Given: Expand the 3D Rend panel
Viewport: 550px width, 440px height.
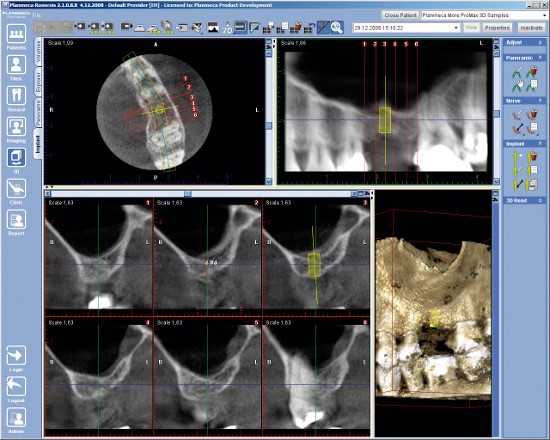Looking at the screenshot, I should click(x=524, y=200).
